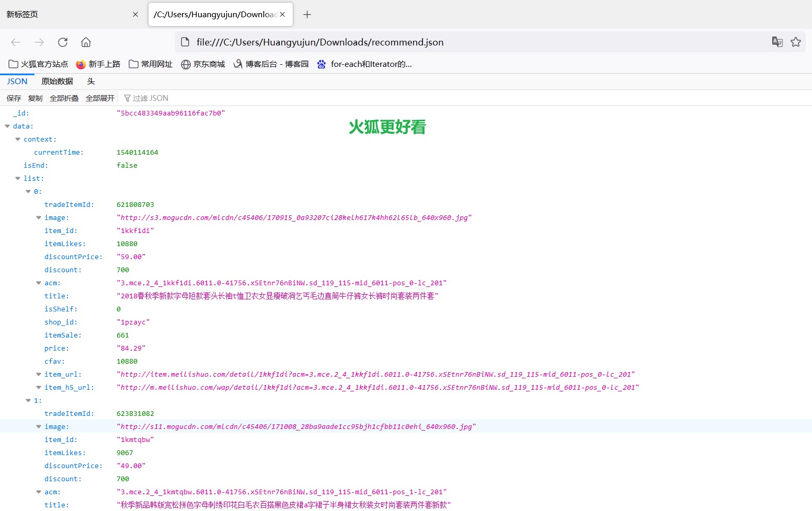Open a new browser tab with the plus icon
Image resolution: width=812 pixels, height=511 pixels.
(x=307, y=14)
